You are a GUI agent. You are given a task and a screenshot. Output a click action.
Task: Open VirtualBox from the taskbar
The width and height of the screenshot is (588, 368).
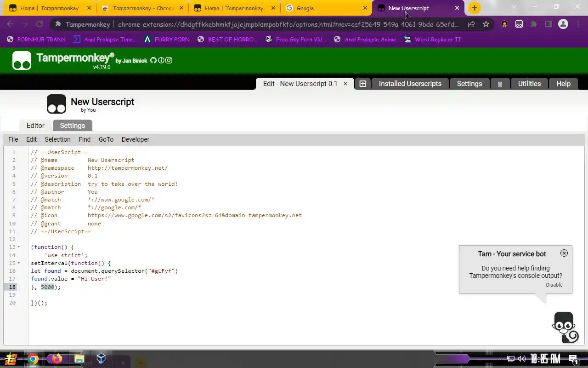click(102, 359)
